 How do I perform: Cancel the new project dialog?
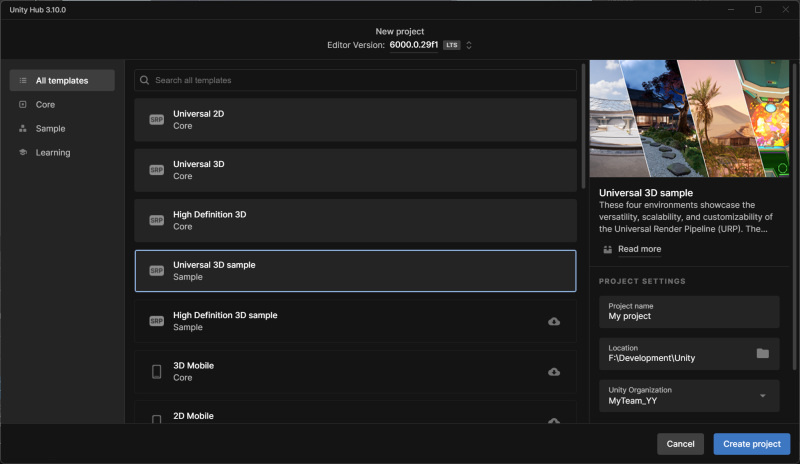pos(680,444)
